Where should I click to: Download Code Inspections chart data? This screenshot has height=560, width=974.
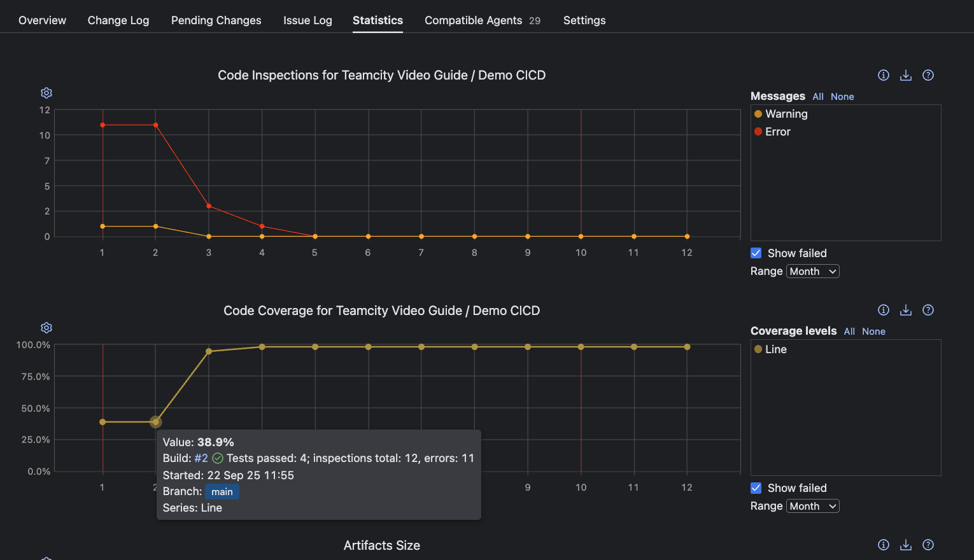click(x=905, y=75)
